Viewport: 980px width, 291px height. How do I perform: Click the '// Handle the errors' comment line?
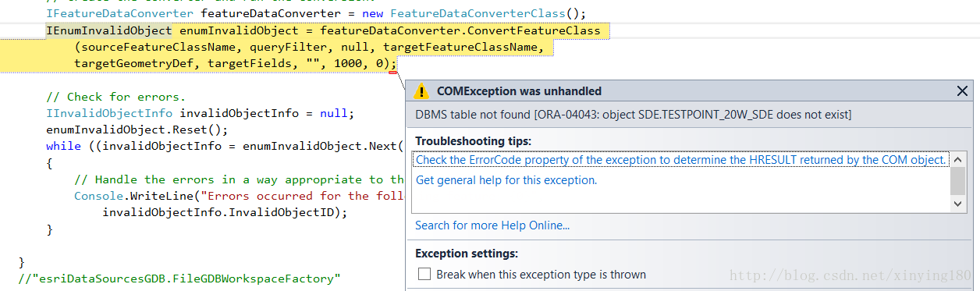tap(240, 179)
